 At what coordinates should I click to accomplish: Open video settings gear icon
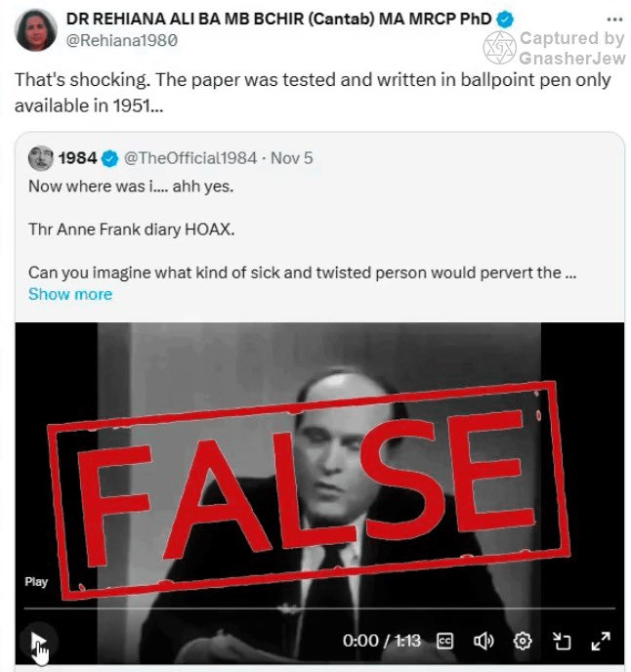pyautogui.click(x=523, y=641)
